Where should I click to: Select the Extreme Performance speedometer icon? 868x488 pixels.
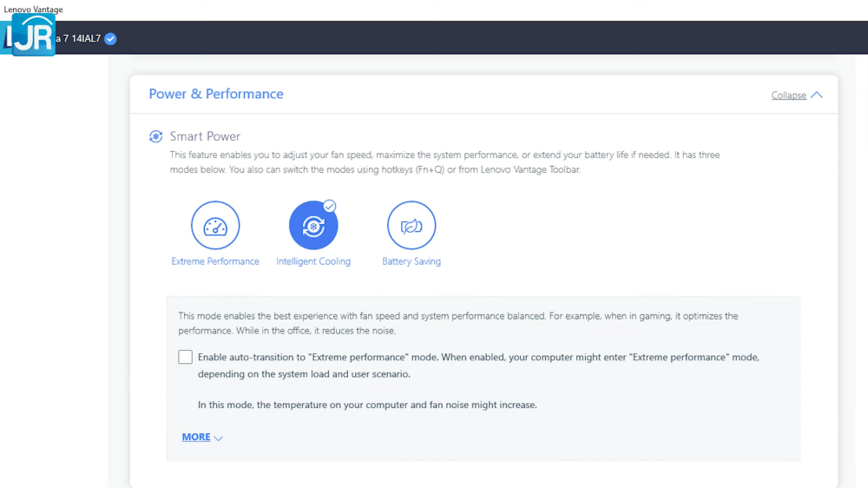[x=215, y=226]
